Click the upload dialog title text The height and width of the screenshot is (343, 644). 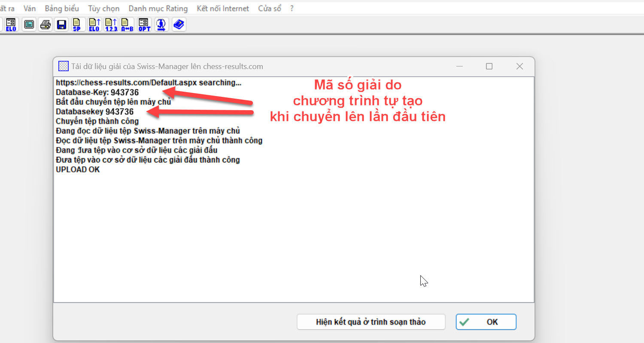167,66
